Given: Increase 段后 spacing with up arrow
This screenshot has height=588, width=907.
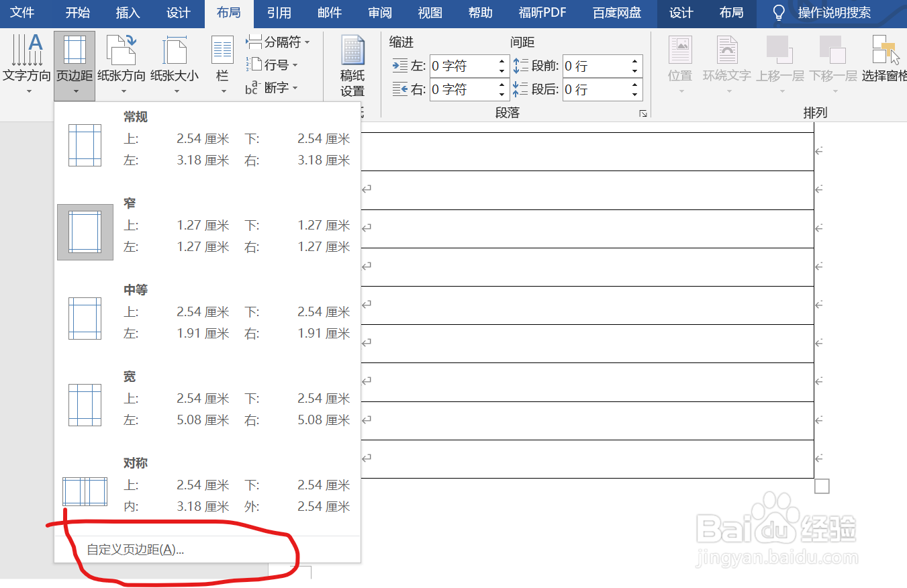Looking at the screenshot, I should (635, 84).
